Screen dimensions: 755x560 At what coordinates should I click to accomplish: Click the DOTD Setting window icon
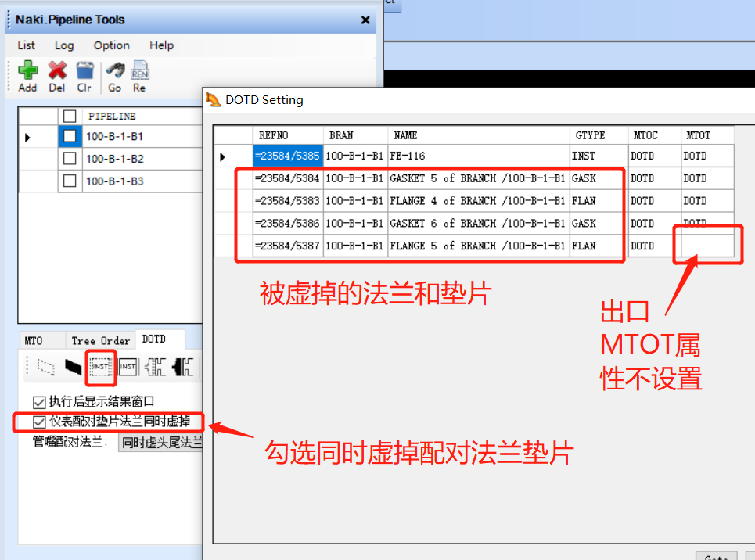[213, 99]
